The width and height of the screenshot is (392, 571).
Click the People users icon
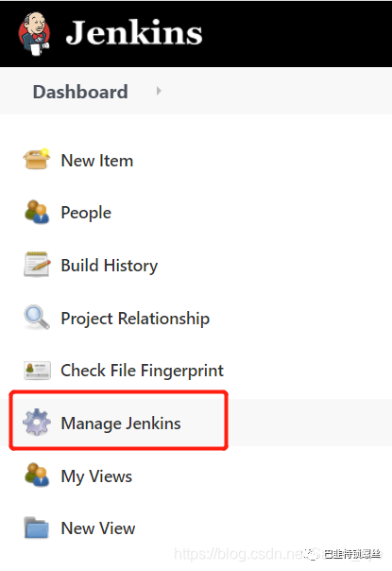click(37, 212)
